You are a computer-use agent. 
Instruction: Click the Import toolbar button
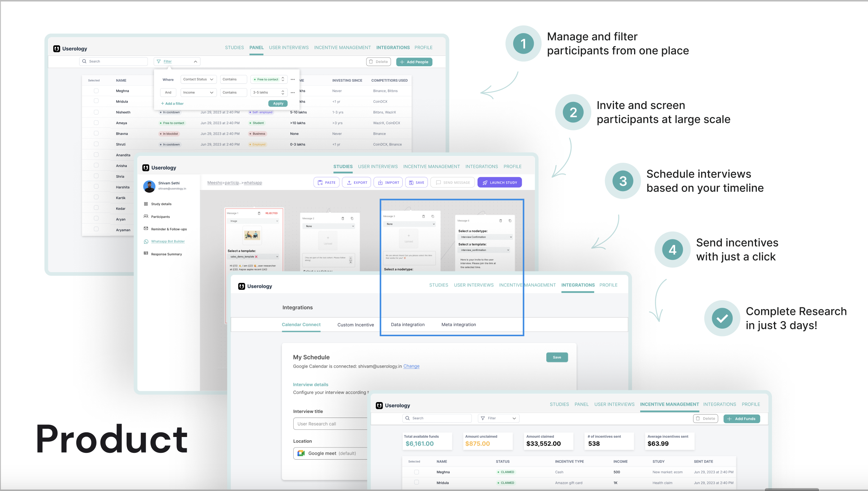click(388, 183)
